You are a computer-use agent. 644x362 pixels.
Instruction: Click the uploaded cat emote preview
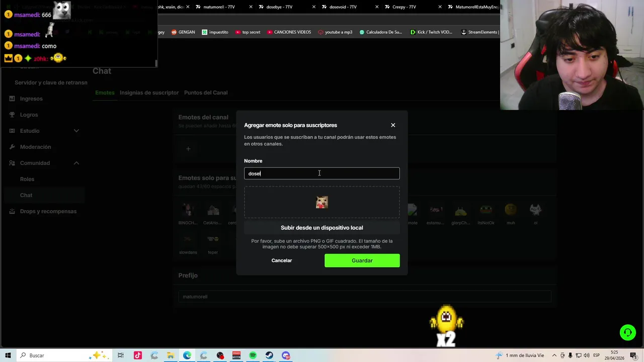point(322,202)
